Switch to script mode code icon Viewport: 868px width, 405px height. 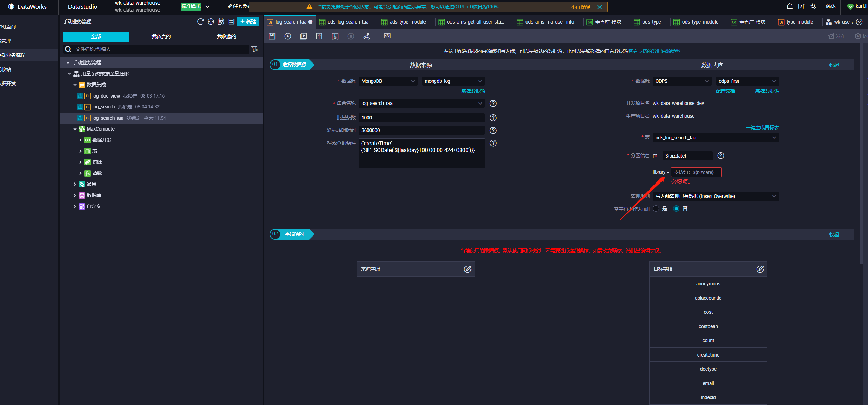pos(387,36)
